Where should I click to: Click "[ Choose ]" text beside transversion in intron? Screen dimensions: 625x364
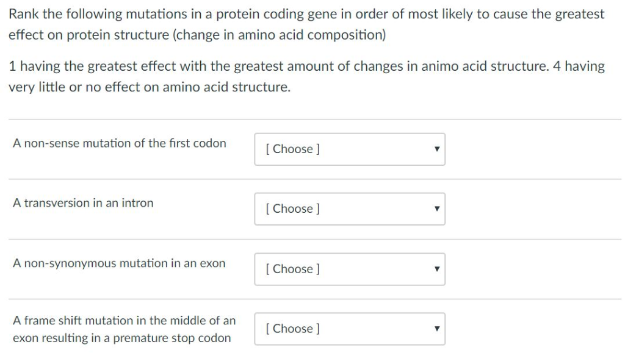click(x=293, y=209)
